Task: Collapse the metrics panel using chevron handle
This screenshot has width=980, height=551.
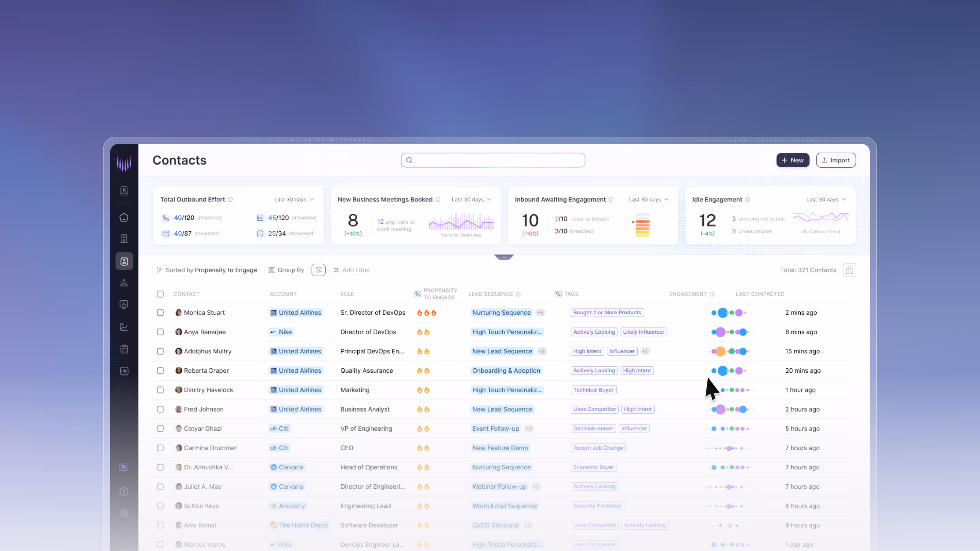Action: 504,257
